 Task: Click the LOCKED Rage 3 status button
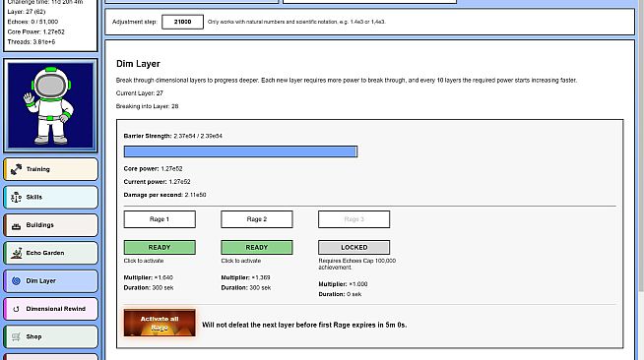coord(354,247)
